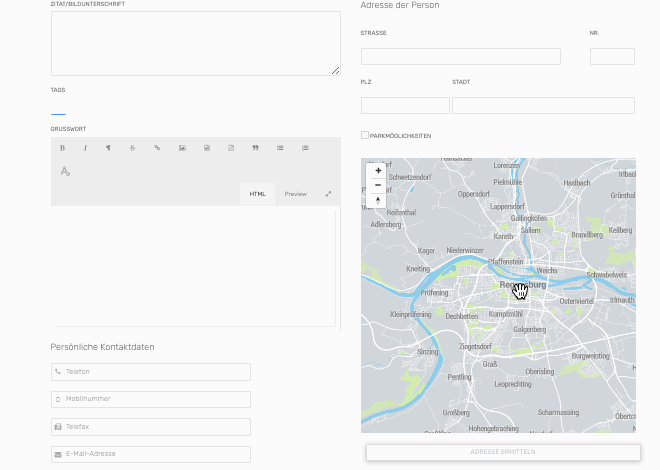The height and width of the screenshot is (470, 660).
Task: Zoom in on the map
Action: point(378,171)
